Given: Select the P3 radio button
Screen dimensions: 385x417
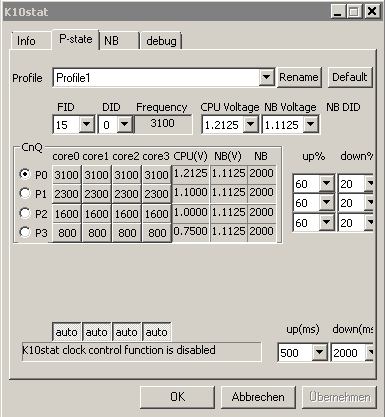Looking at the screenshot, I should click(x=25, y=232).
